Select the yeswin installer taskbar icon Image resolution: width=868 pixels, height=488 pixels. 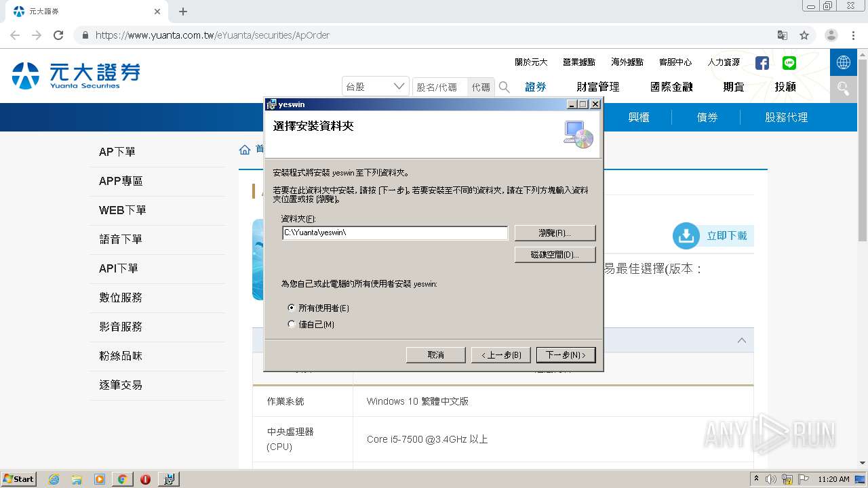169,479
